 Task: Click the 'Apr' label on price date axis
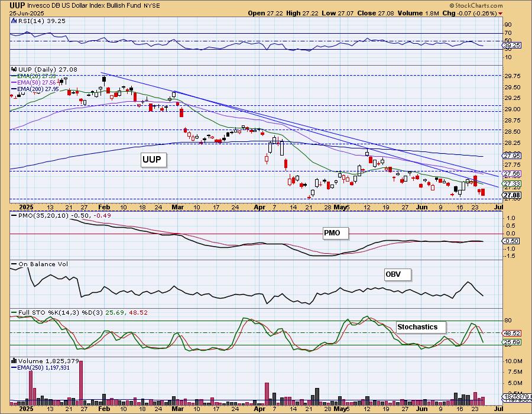[259, 207]
